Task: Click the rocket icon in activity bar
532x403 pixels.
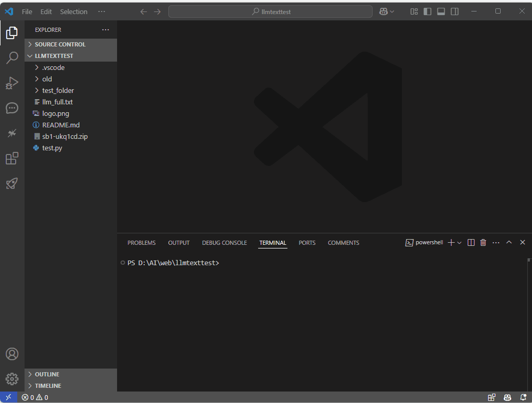Action: point(12,183)
